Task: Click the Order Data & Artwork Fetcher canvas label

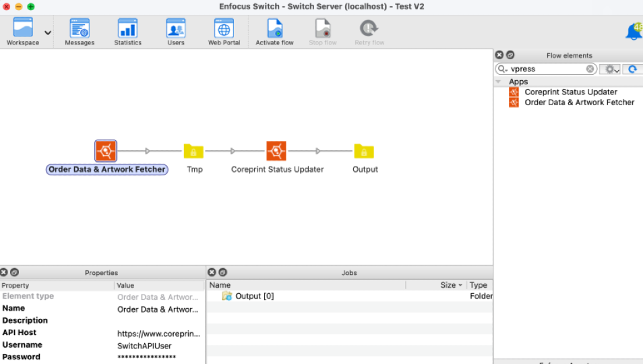Action: [107, 169]
